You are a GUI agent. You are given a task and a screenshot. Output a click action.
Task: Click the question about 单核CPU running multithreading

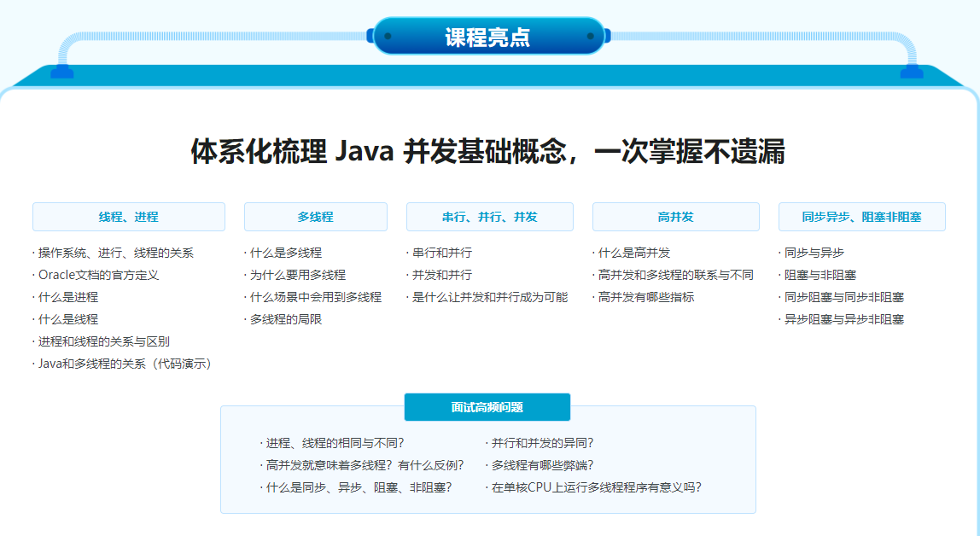(x=596, y=487)
